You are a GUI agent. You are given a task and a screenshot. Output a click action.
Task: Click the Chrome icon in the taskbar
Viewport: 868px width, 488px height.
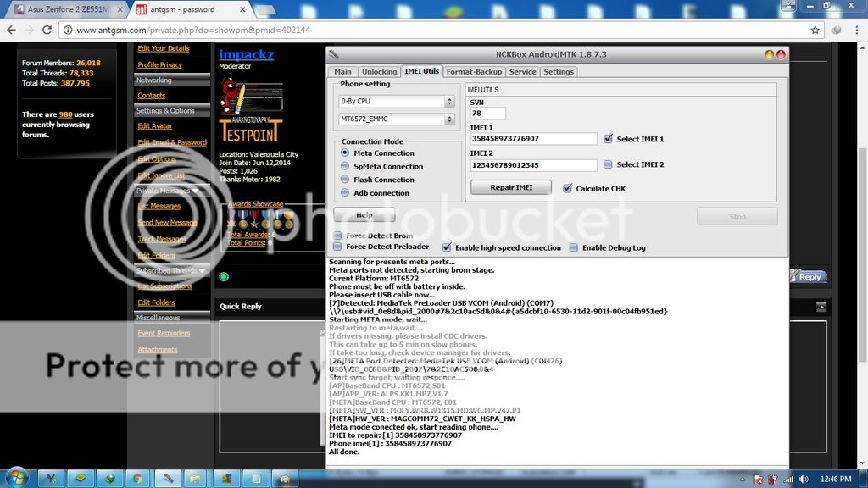[137, 478]
